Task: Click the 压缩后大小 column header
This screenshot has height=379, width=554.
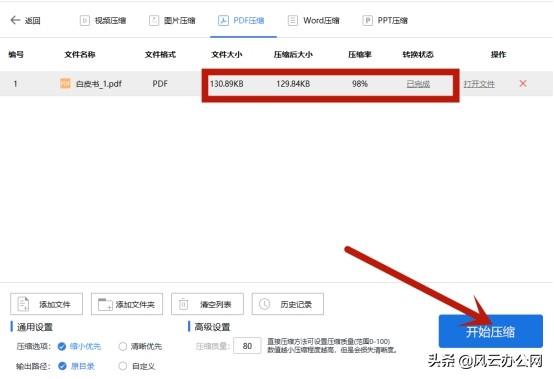Action: 293,54
